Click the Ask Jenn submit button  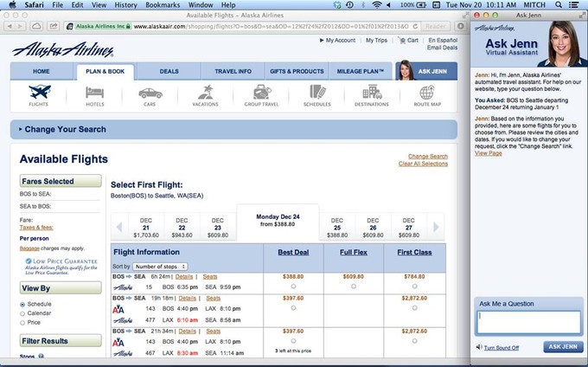[563, 347]
